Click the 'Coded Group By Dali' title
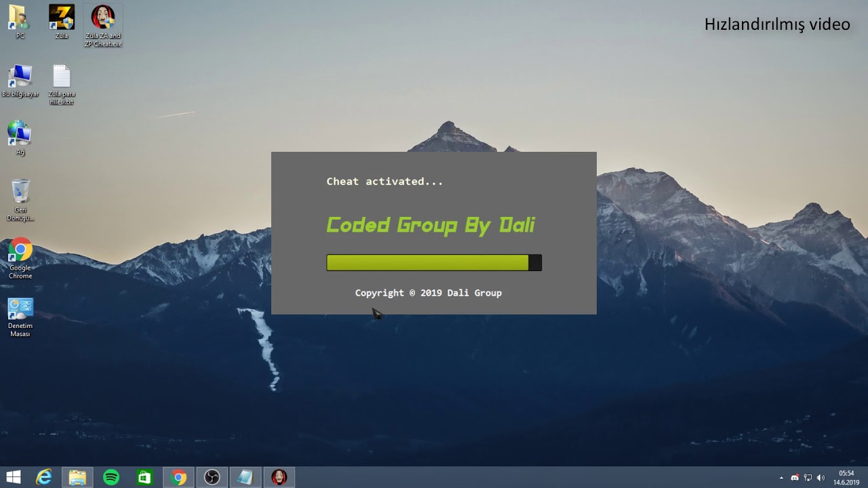 pos(431,225)
